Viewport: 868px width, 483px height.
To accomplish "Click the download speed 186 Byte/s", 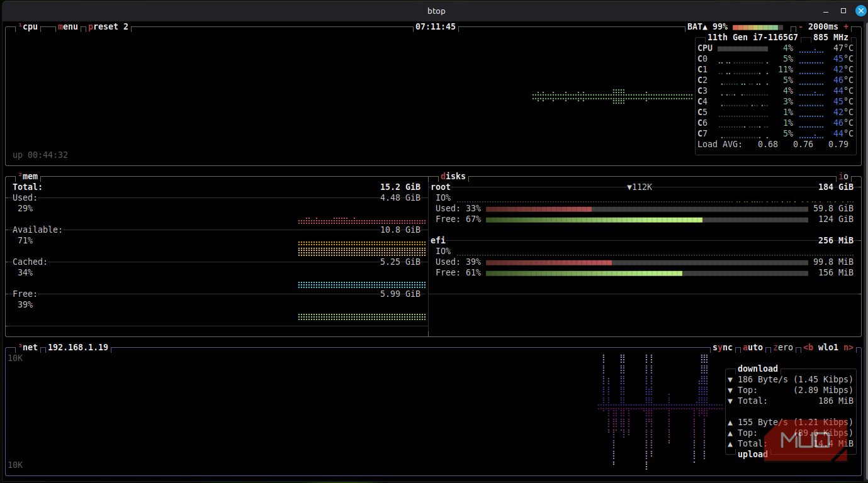I will click(x=763, y=380).
